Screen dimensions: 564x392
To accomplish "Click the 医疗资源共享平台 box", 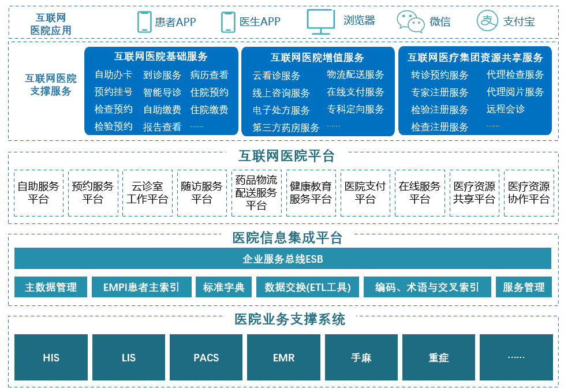I will tap(475, 193).
